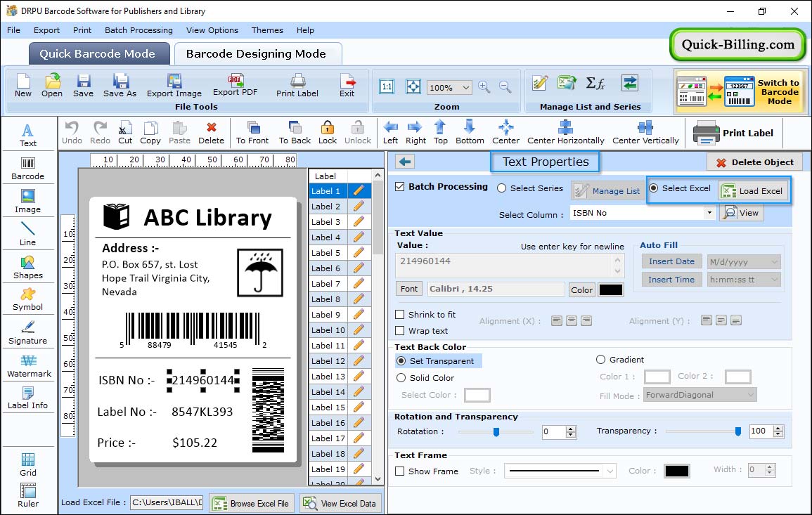Viewport: 812px width, 515px height.
Task: Click the Insert Date button
Action: [671, 261]
